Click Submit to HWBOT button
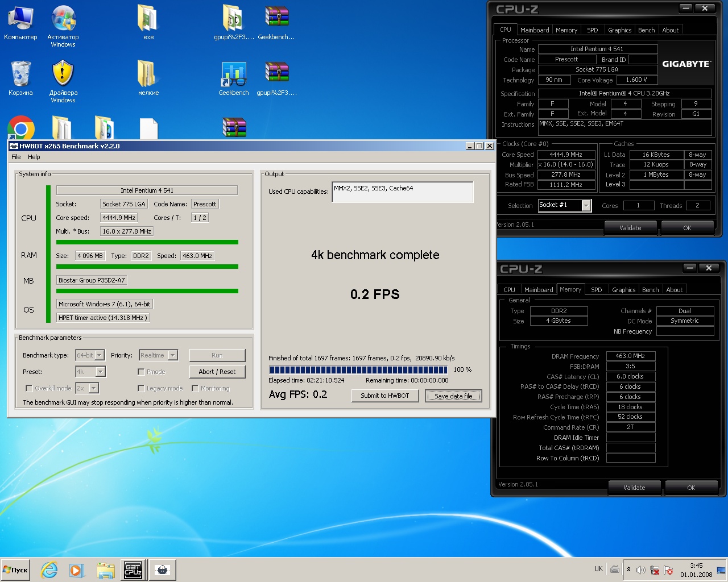728x582 pixels. [x=385, y=396]
